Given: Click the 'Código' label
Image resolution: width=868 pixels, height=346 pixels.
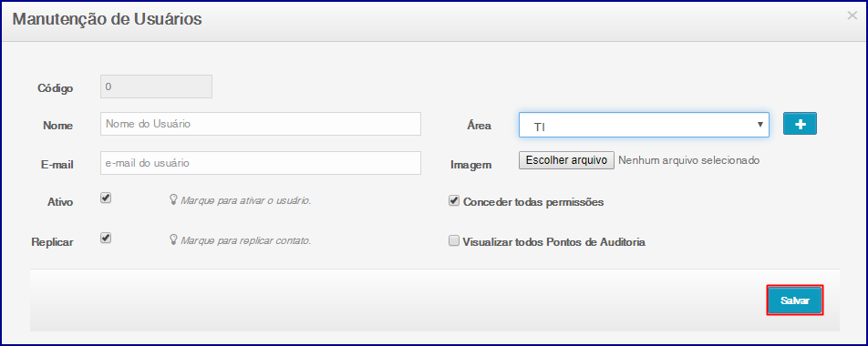Looking at the screenshot, I should click(x=56, y=88).
